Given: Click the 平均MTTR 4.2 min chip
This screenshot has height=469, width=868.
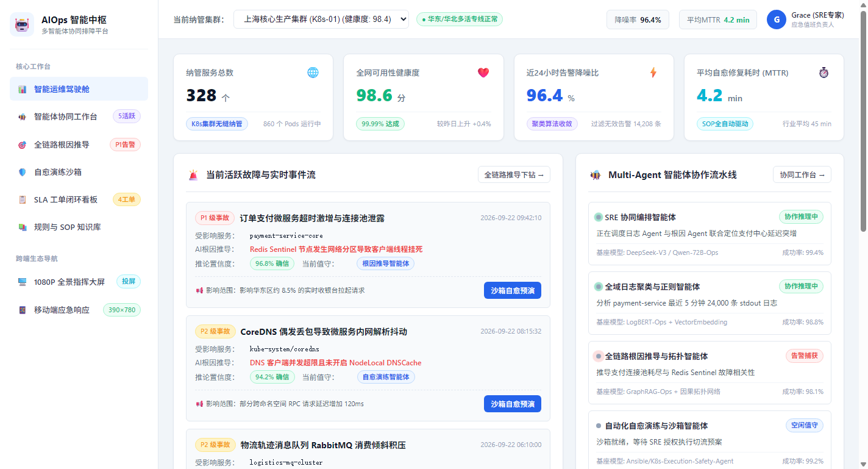Looking at the screenshot, I should point(718,20).
